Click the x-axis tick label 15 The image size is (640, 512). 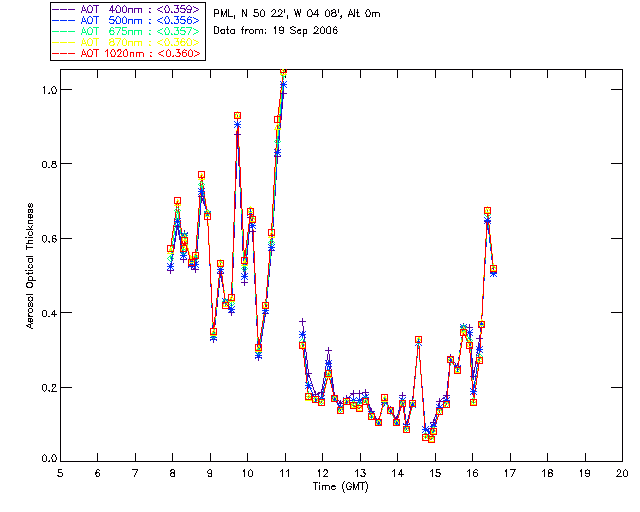coord(435,473)
